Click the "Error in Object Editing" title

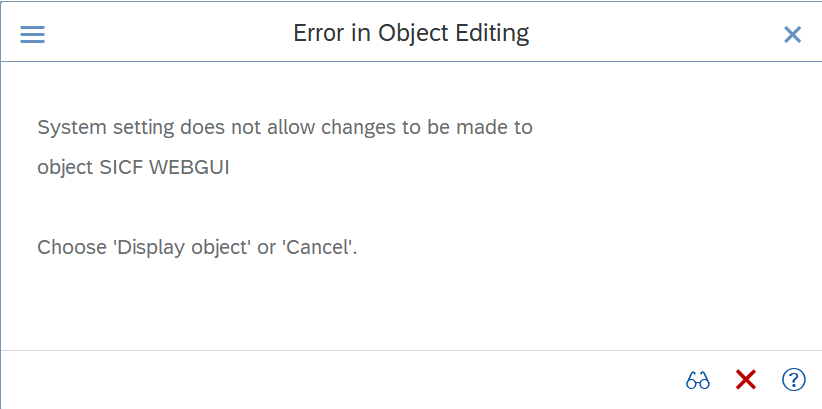[x=411, y=34]
